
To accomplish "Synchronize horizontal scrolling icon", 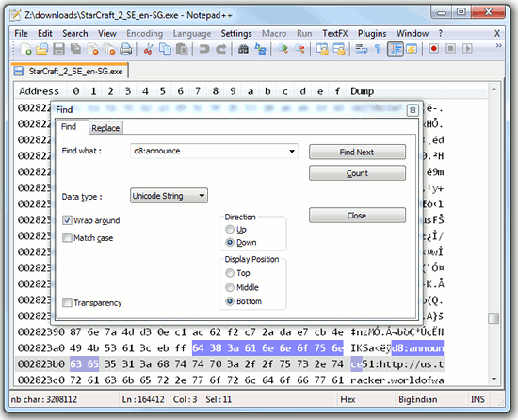I will (x=339, y=49).
